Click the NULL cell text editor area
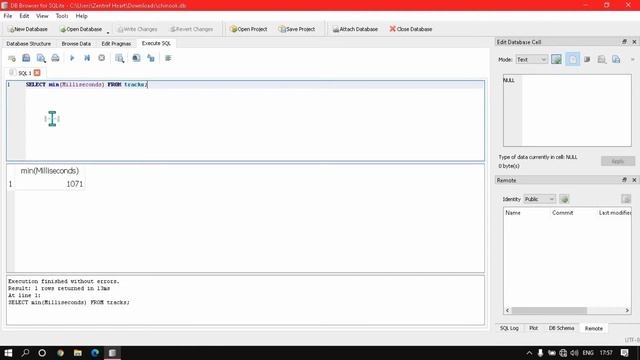 point(567,110)
